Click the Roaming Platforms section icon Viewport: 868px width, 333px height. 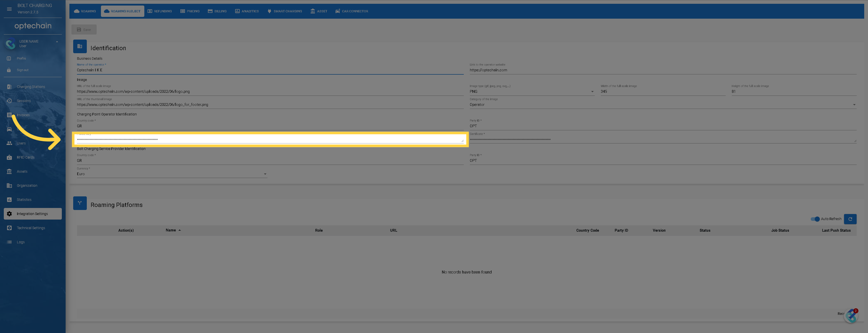click(x=80, y=203)
